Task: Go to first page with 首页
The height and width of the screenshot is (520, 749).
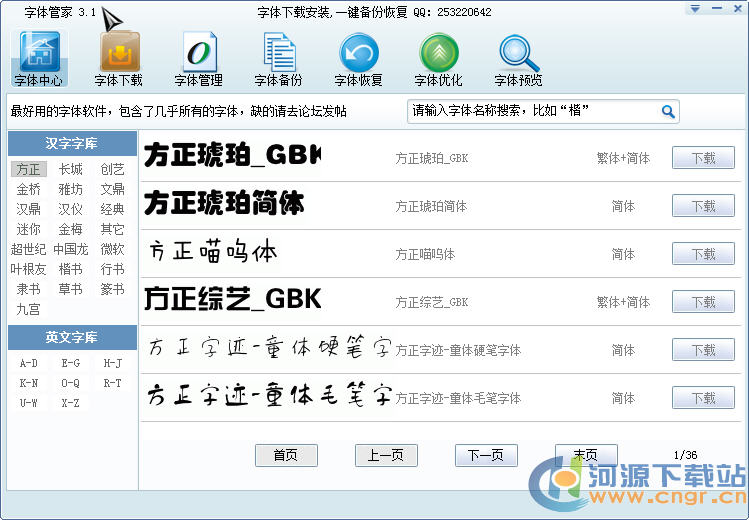Action: pyautogui.click(x=286, y=455)
